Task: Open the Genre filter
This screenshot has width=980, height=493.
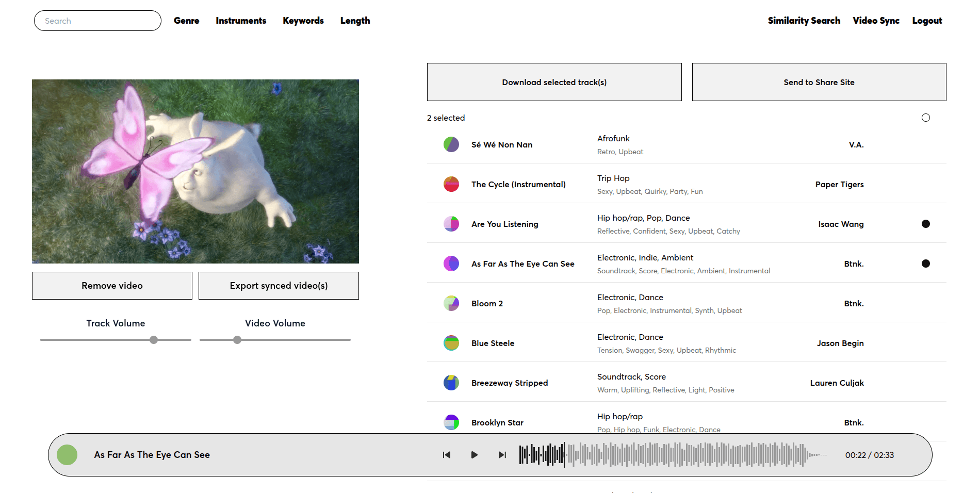Action: click(187, 21)
